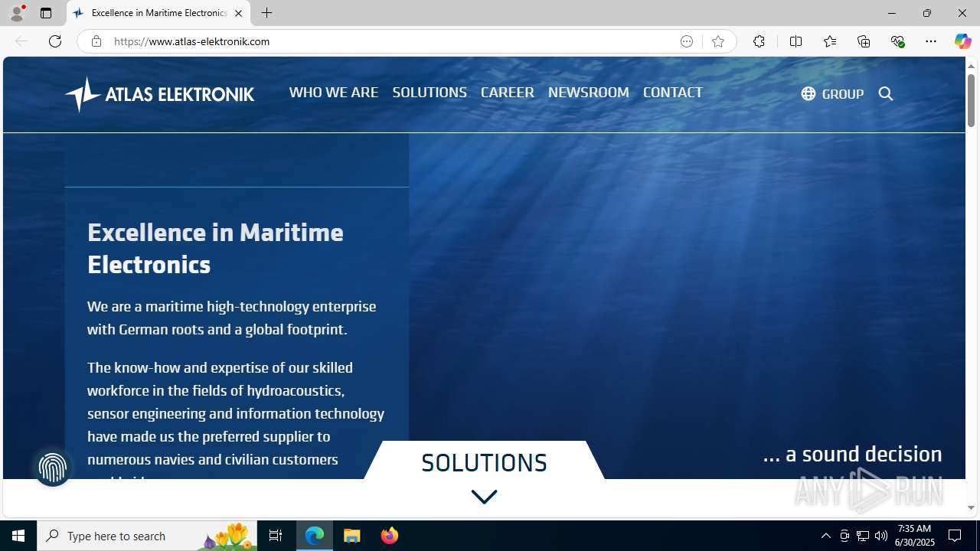Open the GROUP language dropdown

tap(832, 93)
